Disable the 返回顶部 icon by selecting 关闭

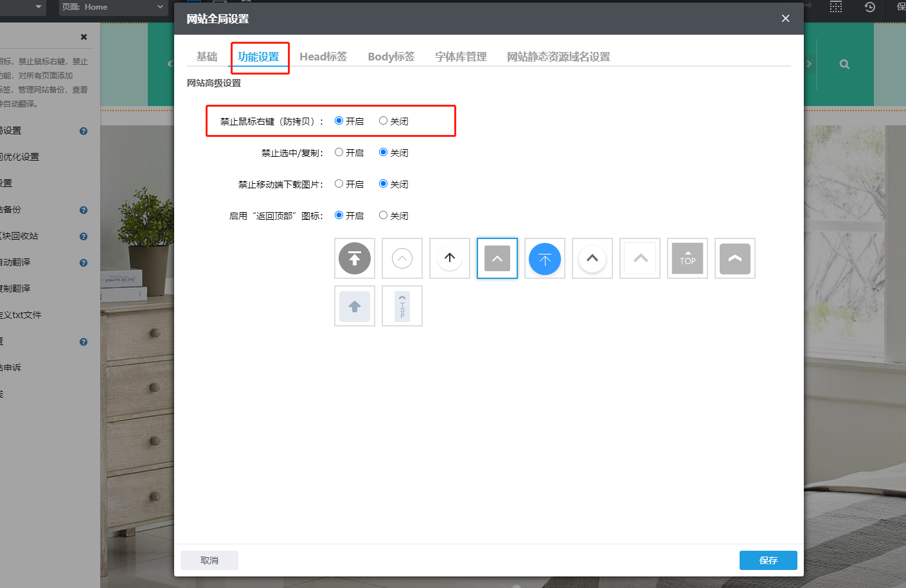point(384,215)
